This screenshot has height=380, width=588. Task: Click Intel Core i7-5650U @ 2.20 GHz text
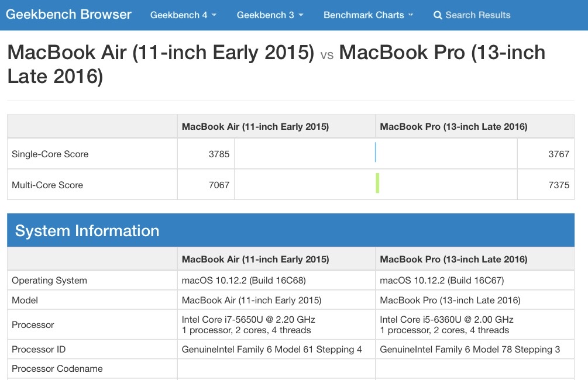pos(248,319)
